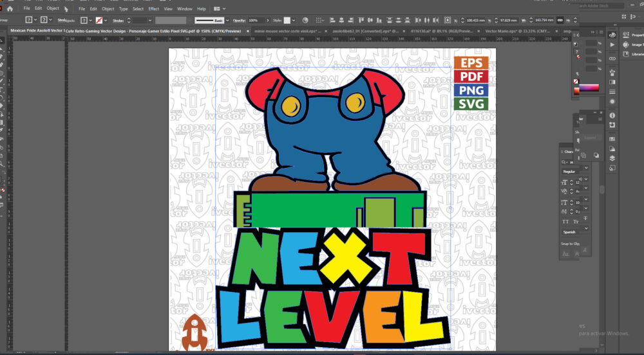
Task: Open the Arrange Documents workspace switcher
Action: (x=220, y=8)
